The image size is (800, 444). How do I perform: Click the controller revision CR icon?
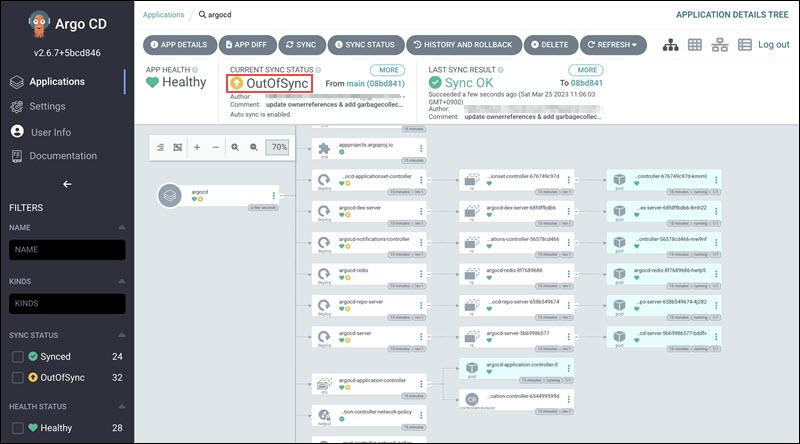pyautogui.click(x=472, y=400)
